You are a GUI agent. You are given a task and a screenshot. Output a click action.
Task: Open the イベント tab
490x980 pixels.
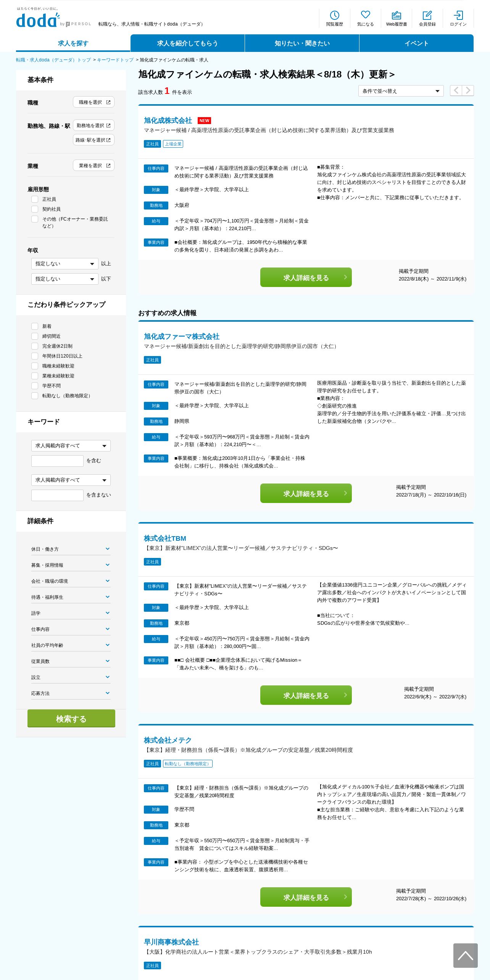pos(416,43)
